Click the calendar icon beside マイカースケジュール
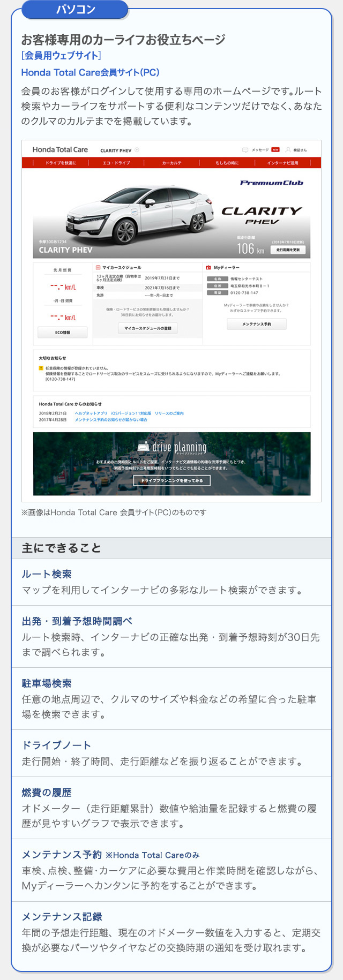The height and width of the screenshot is (980, 343). coord(98,267)
